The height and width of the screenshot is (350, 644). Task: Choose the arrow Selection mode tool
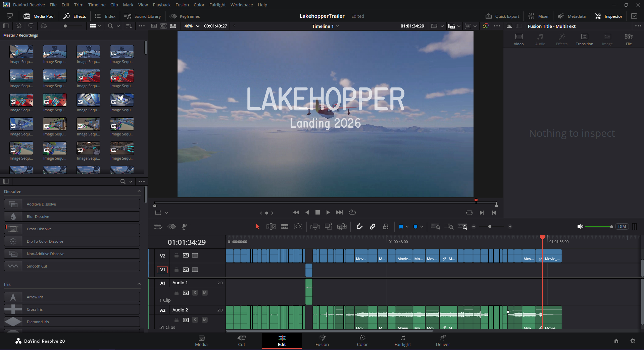[x=257, y=227]
